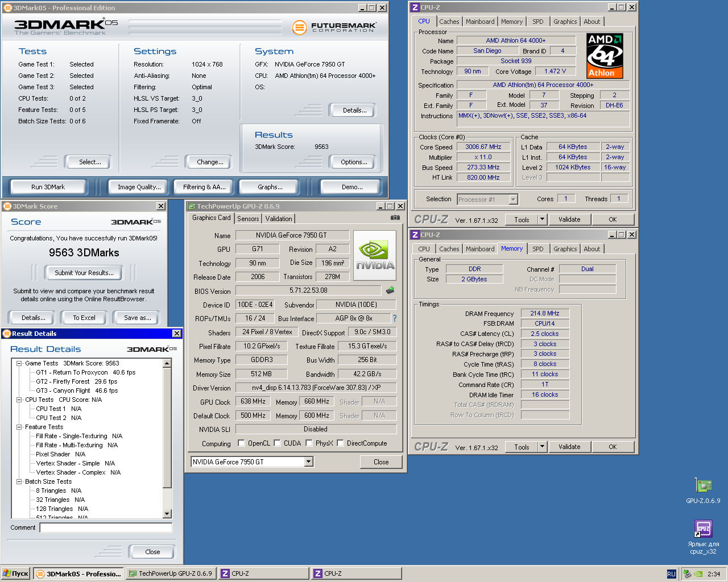Viewport: 728px width, 582px height.
Task: Export score with To Excel button
Action: 84,318
